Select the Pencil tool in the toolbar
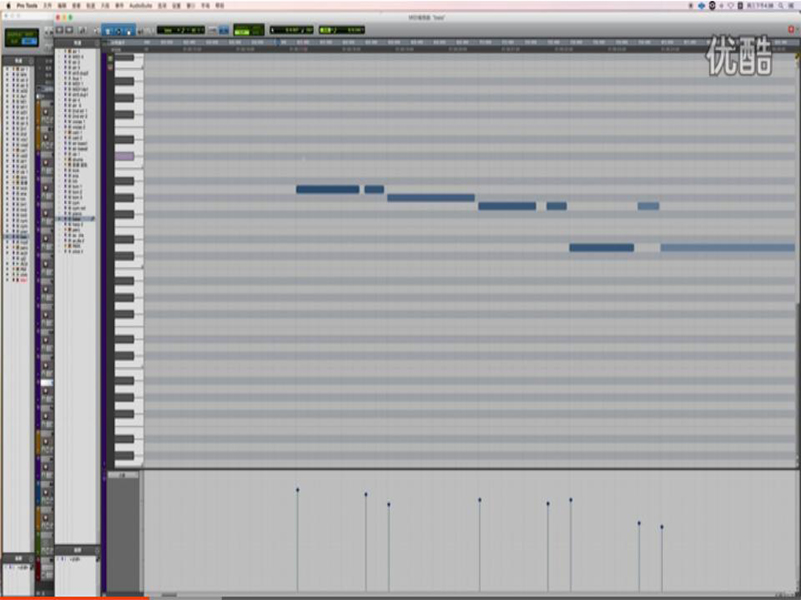801x600 pixels. tap(140, 30)
